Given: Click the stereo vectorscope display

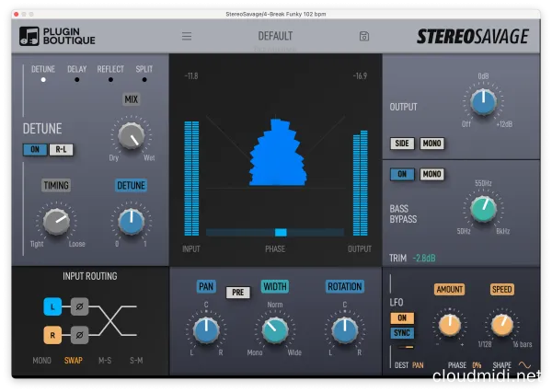Looking at the screenshot, I should 276,152.
